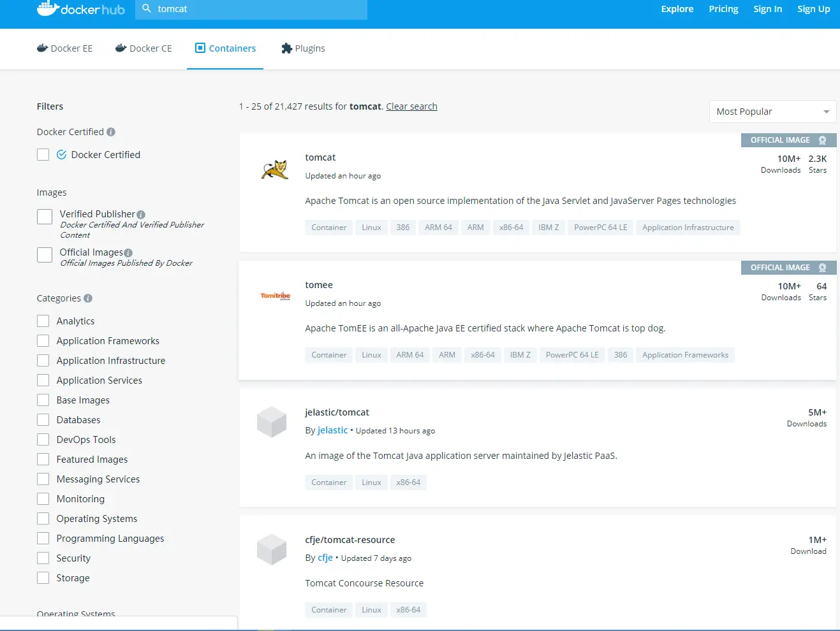
Task: Check the Analytics category
Action: (43, 321)
